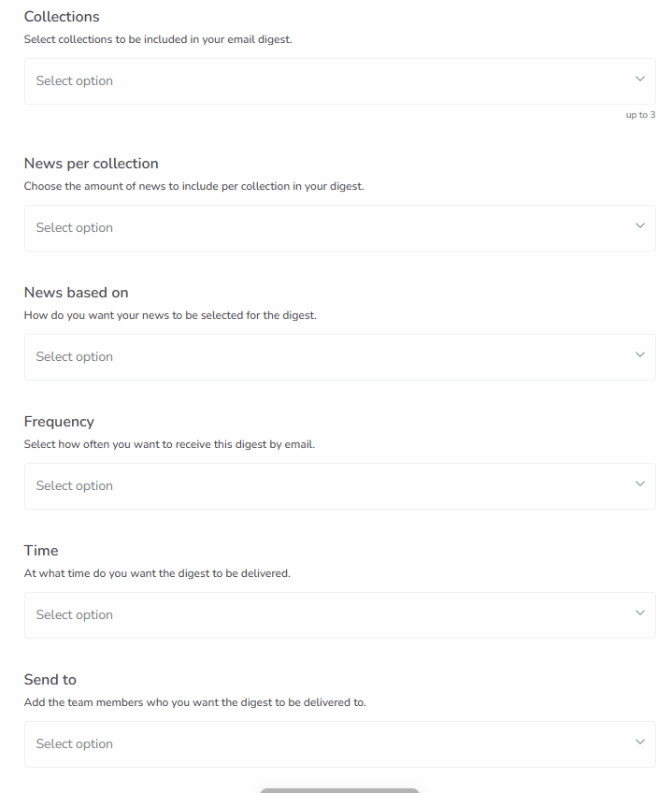The image size is (672, 793).
Task: Click the up to 3 hint text
Action: click(x=641, y=114)
